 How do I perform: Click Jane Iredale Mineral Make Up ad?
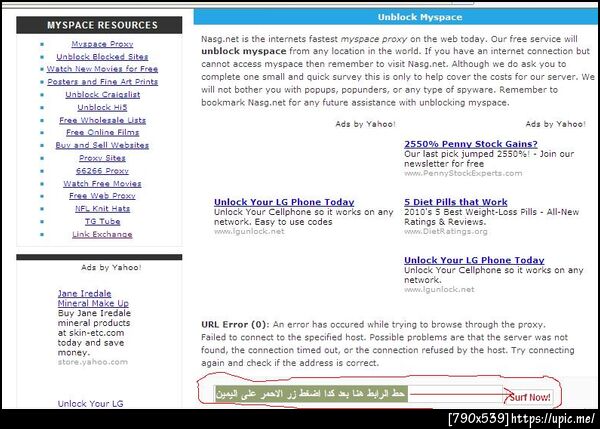(93, 299)
